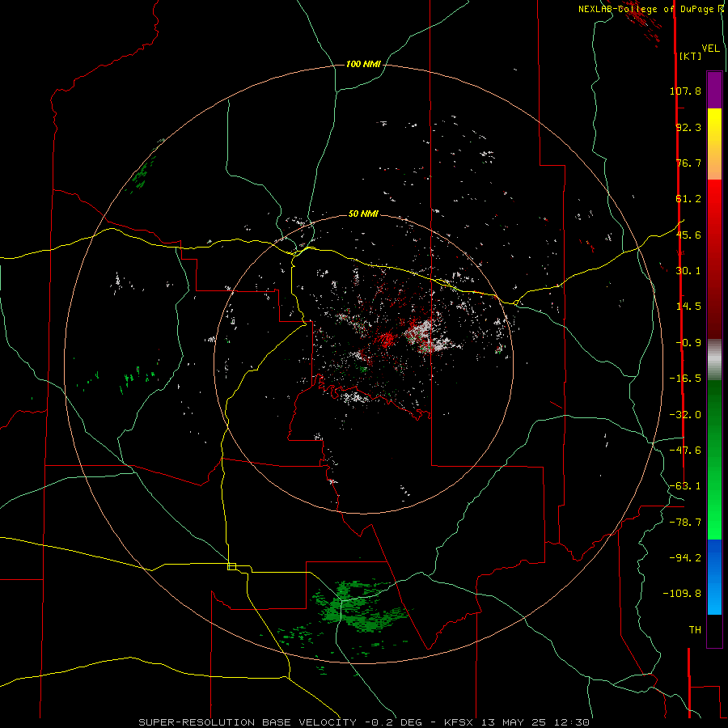Click the 61.2 legend value

[x=688, y=199]
